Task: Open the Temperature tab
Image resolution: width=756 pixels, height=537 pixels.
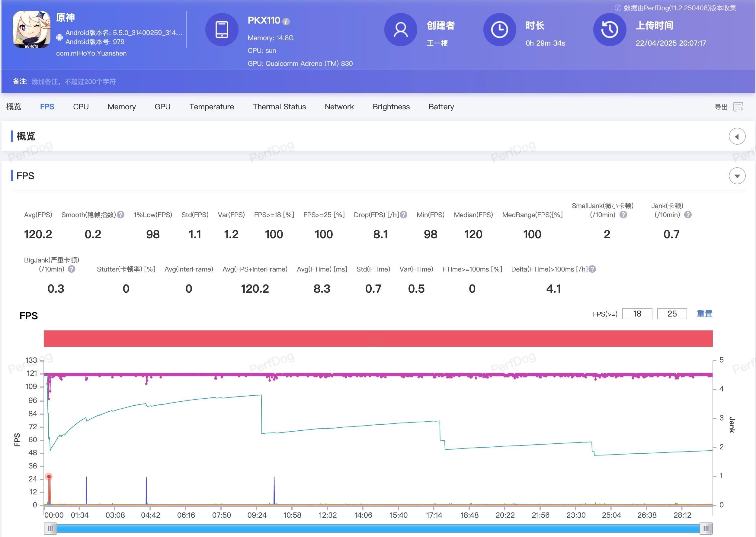Action: click(212, 107)
